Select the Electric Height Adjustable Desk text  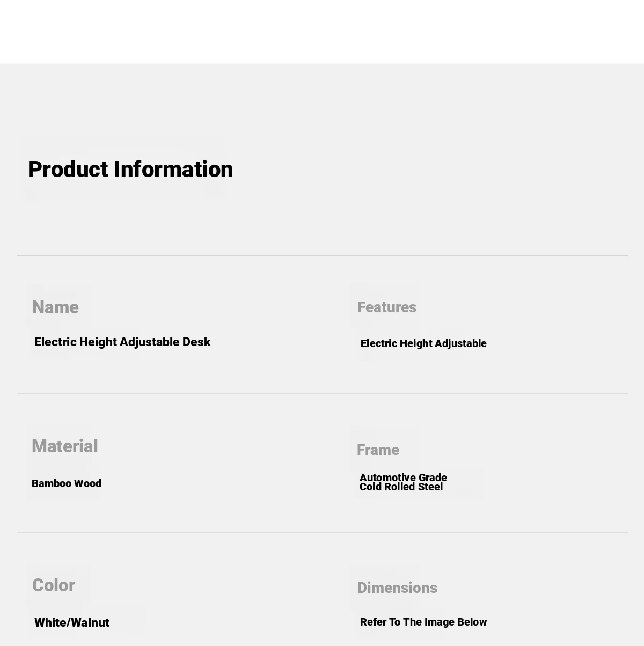tap(122, 342)
